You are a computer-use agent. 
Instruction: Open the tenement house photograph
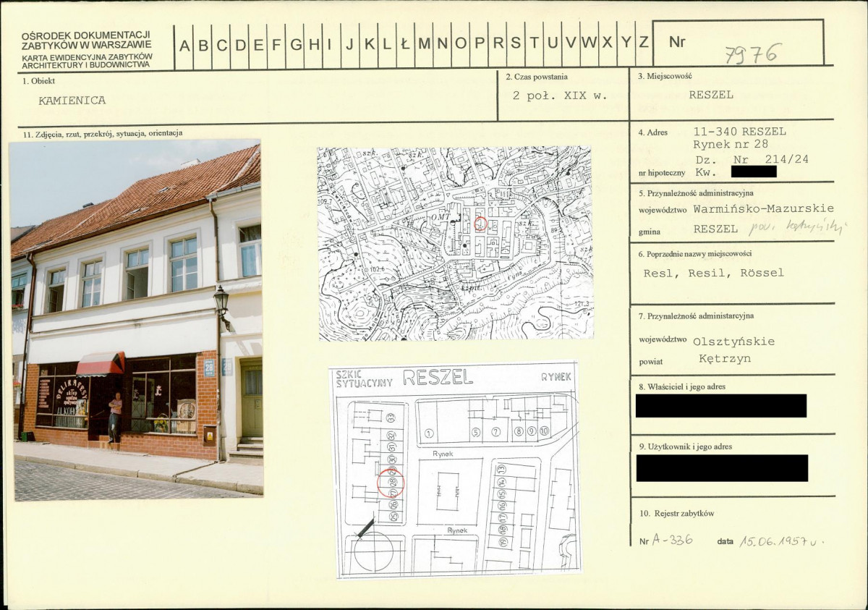tap(137, 320)
